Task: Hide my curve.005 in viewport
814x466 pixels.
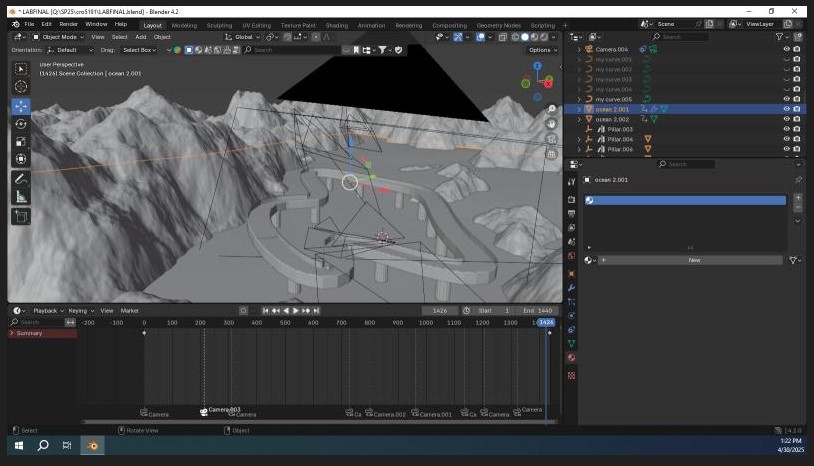Action: (786, 99)
